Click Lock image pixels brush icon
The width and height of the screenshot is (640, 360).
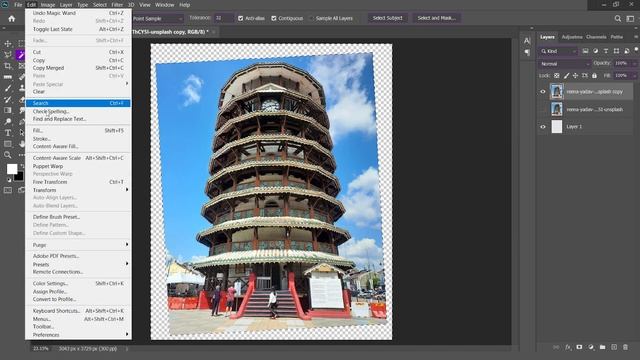tap(566, 76)
